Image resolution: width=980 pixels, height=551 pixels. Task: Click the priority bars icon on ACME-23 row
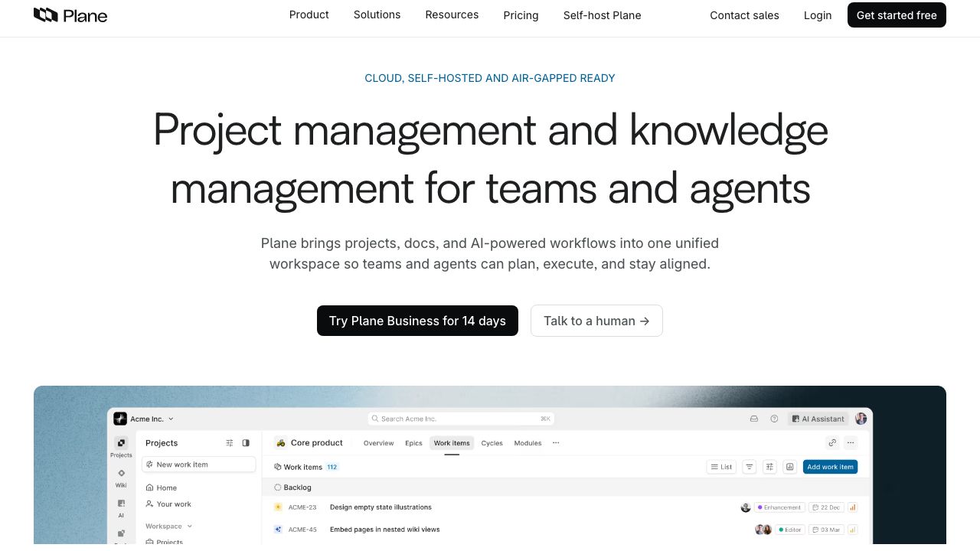pos(852,507)
